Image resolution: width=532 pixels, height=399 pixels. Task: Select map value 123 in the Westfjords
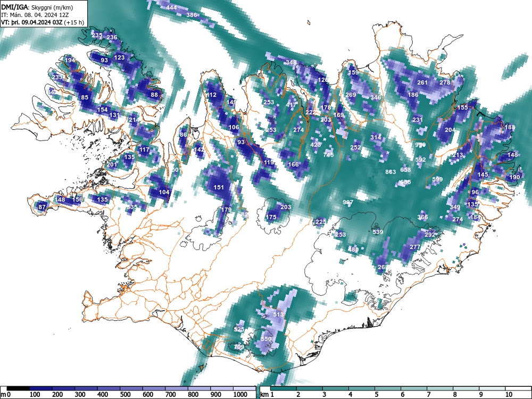pyautogui.click(x=119, y=57)
